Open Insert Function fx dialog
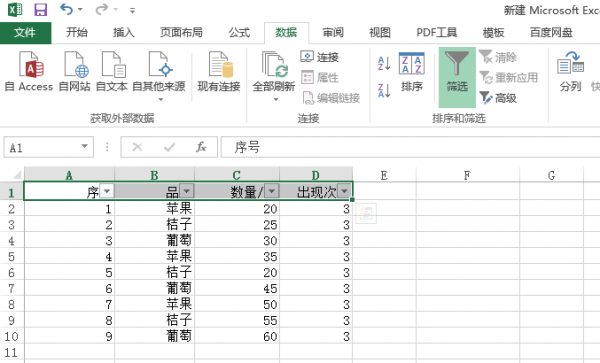 [201, 147]
